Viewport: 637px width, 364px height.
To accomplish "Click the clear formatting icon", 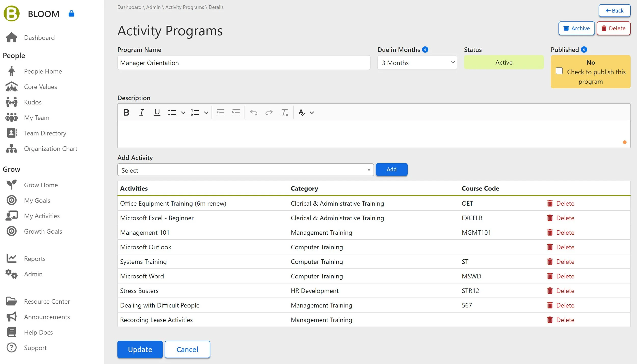I will tap(284, 112).
